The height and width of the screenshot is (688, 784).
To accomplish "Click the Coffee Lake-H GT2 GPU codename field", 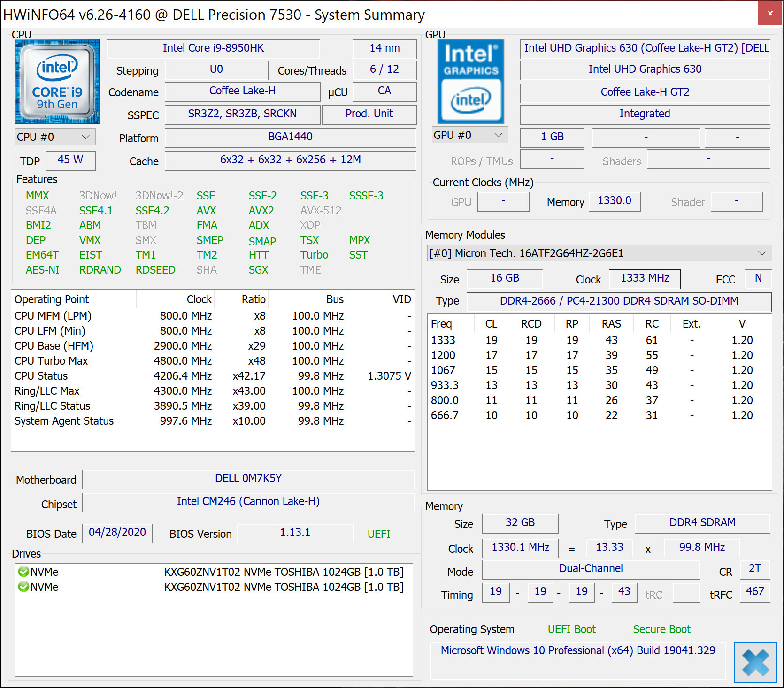I will tap(645, 92).
